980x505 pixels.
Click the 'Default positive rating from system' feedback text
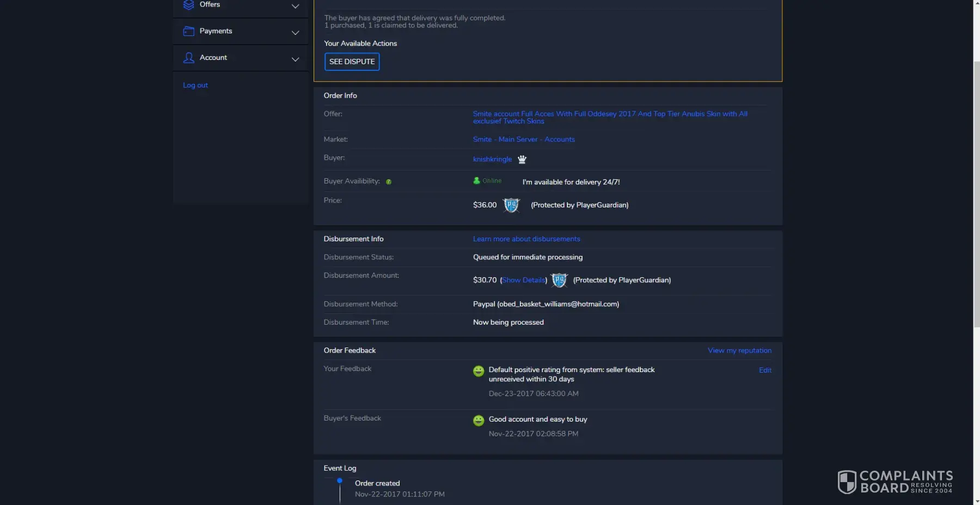click(572, 374)
